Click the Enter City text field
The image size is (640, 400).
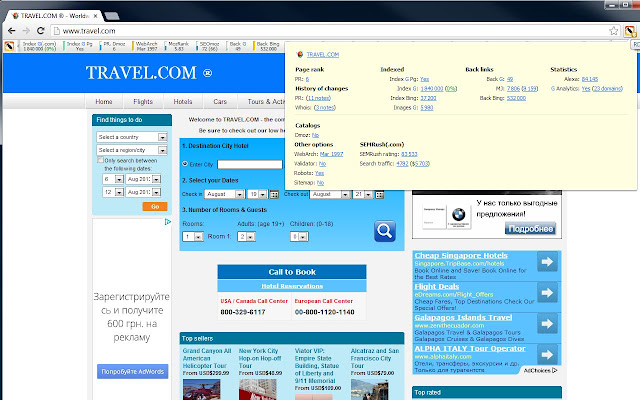[x=250, y=164]
